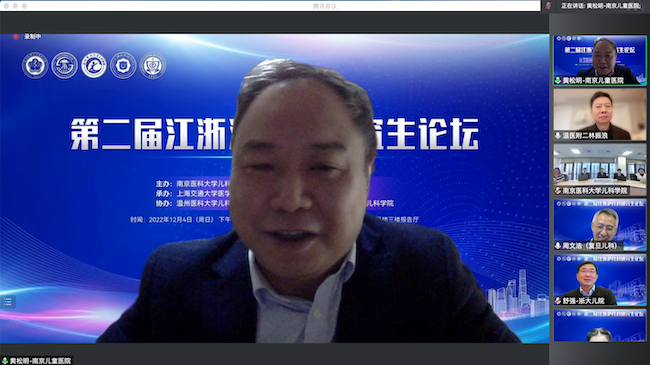
Task: Select the 黄松明-南京儿童医院 video thumbnail
Action: point(600,60)
